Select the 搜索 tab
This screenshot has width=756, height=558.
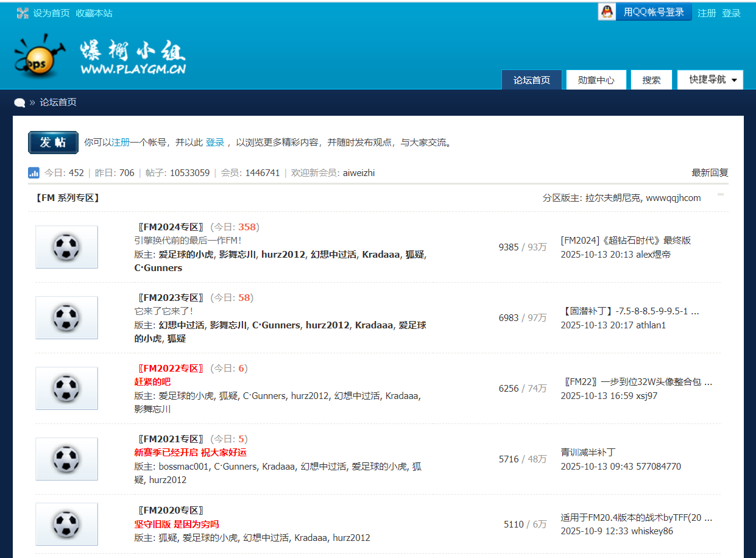pos(651,79)
